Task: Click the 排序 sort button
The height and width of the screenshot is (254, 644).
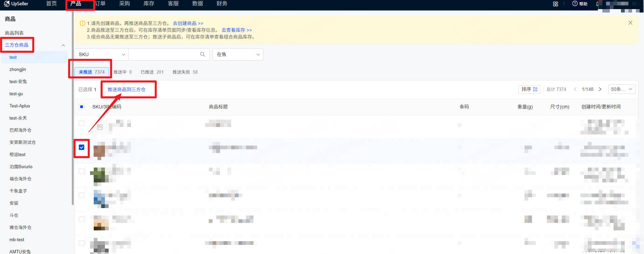Action: (529, 89)
